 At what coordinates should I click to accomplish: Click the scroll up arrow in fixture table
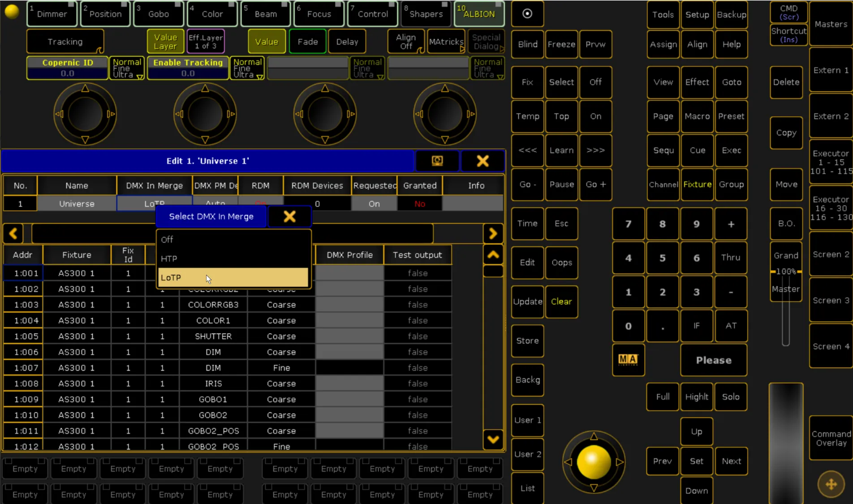pos(493,255)
